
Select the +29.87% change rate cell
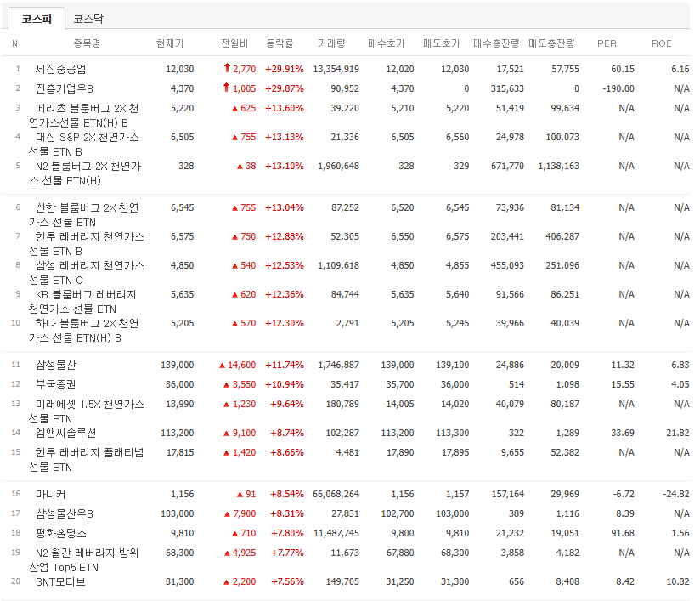[285, 88]
